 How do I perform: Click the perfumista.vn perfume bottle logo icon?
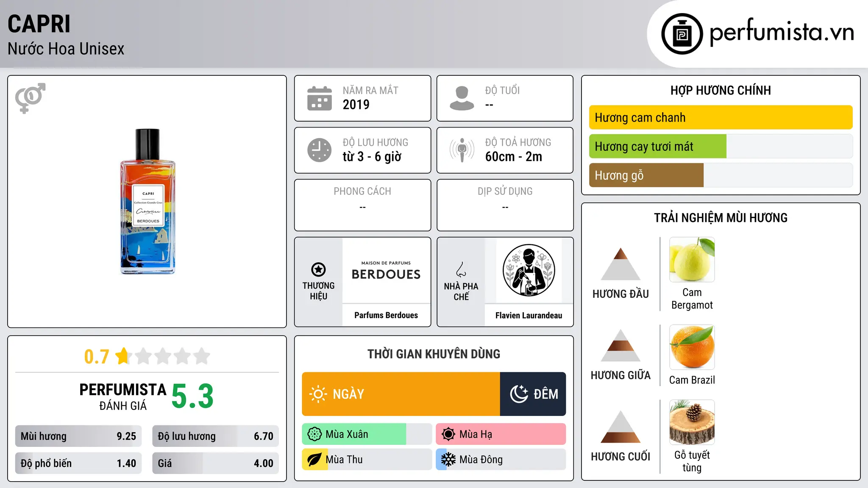click(682, 34)
